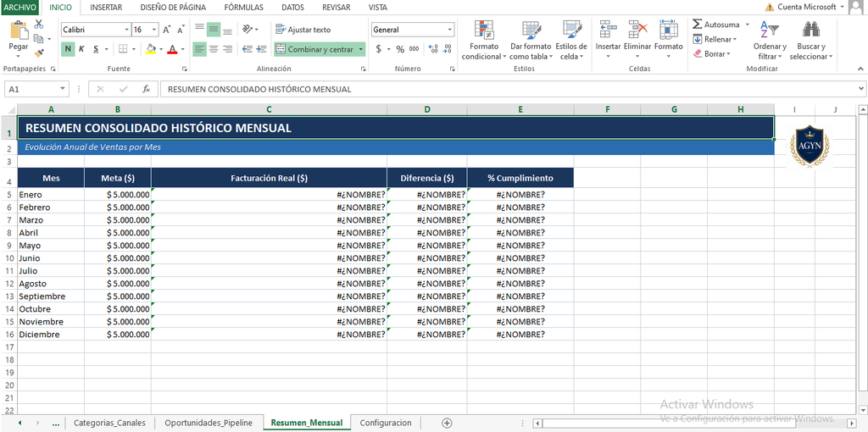Screen dimensions: 868x432
Task: Click the borders icon
Action: click(x=123, y=49)
